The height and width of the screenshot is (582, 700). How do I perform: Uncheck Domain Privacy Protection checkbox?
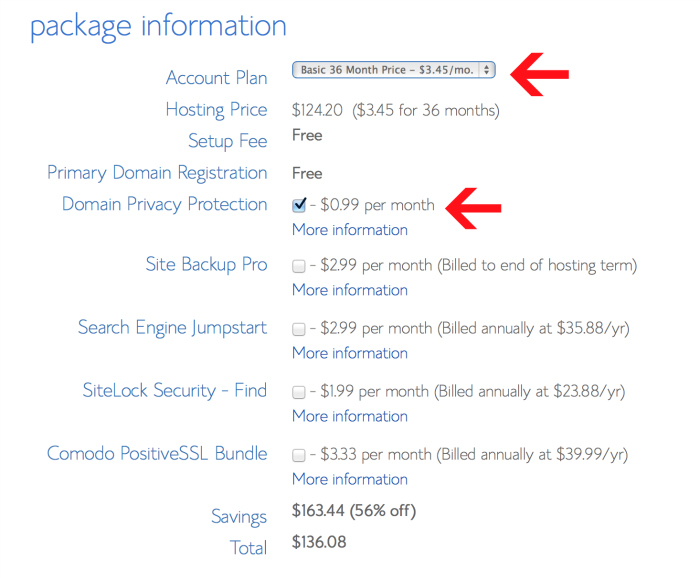click(299, 205)
